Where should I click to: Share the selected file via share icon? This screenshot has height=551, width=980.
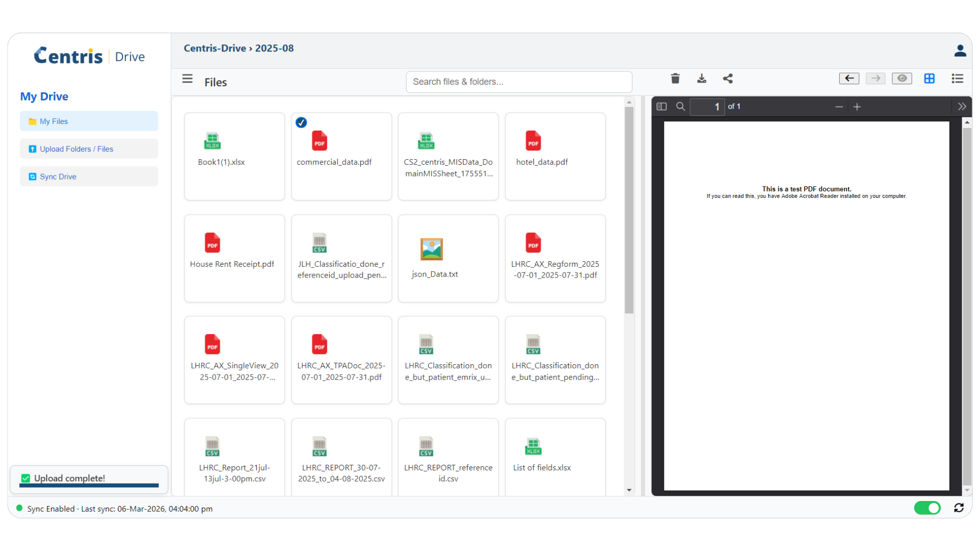[728, 79]
